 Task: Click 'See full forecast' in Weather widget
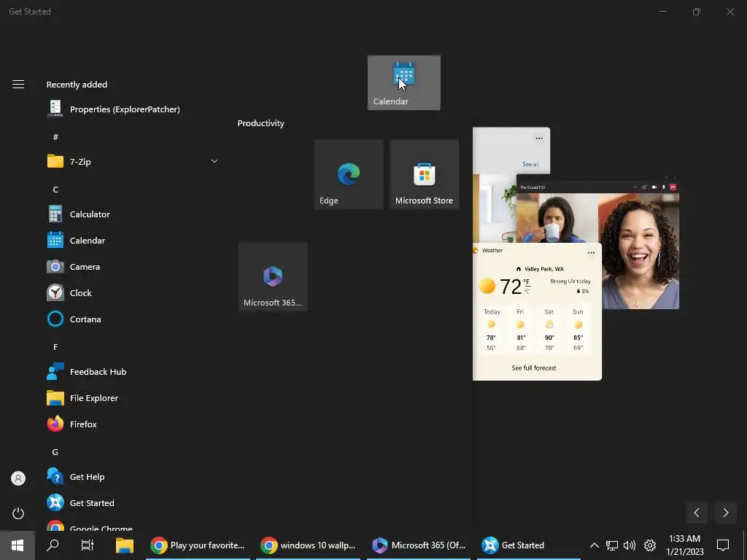coord(533,368)
